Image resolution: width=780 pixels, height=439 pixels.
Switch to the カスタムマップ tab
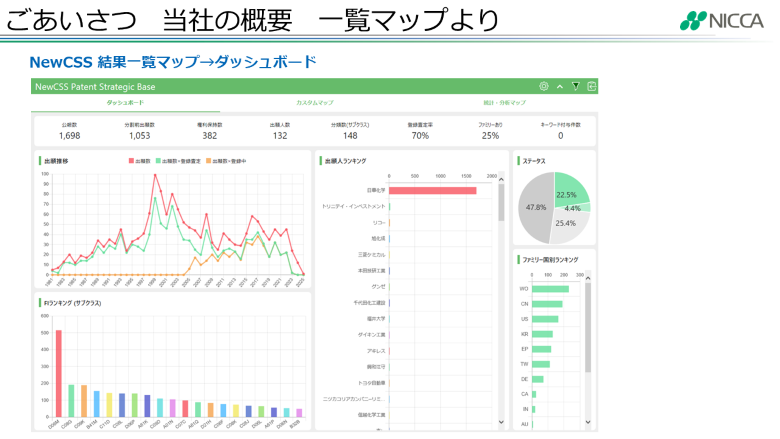coord(315,102)
